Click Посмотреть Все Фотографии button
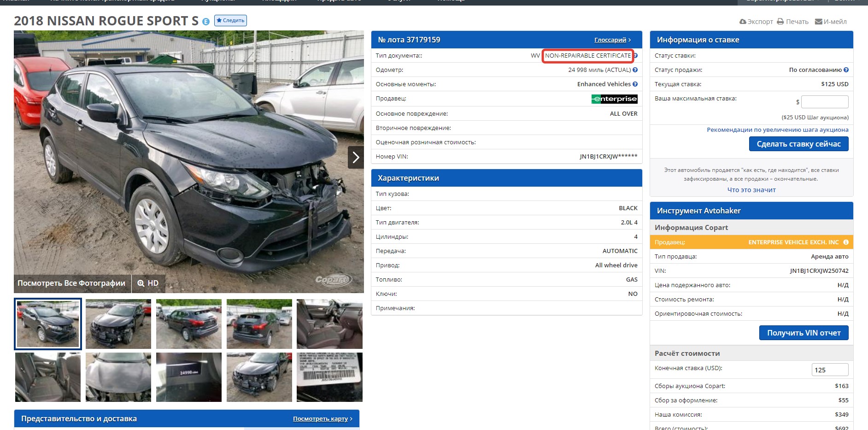This screenshot has height=430, width=868. point(71,283)
